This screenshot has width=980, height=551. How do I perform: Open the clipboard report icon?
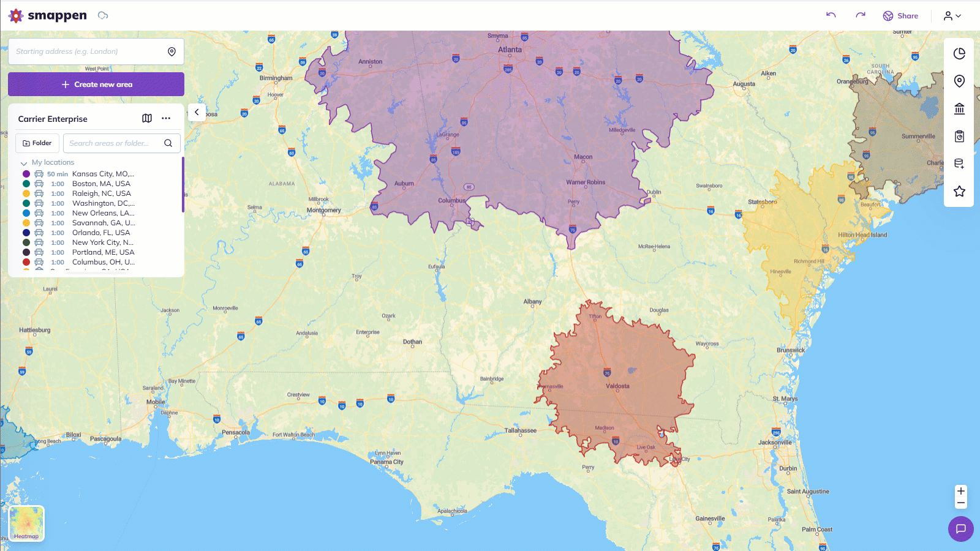pyautogui.click(x=959, y=137)
